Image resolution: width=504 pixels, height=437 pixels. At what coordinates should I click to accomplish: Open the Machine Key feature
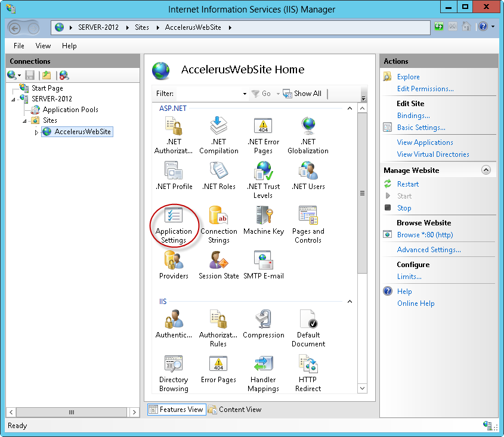coord(263,221)
